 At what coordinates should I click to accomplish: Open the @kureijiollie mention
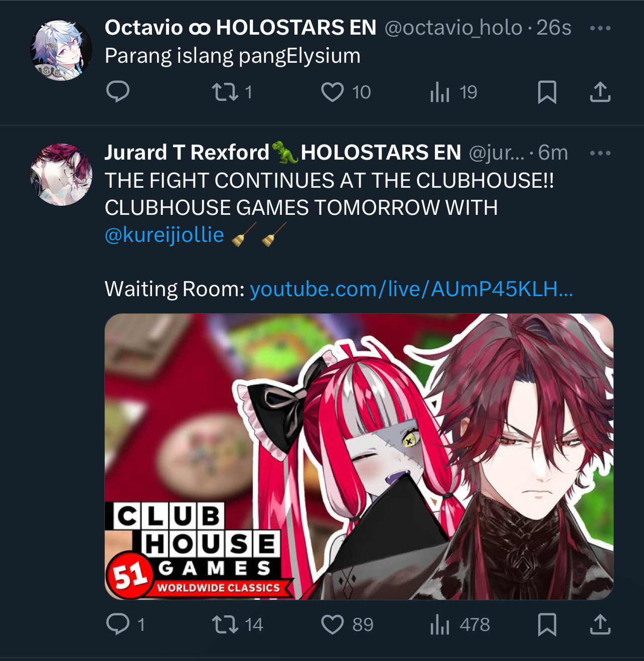click(x=165, y=235)
